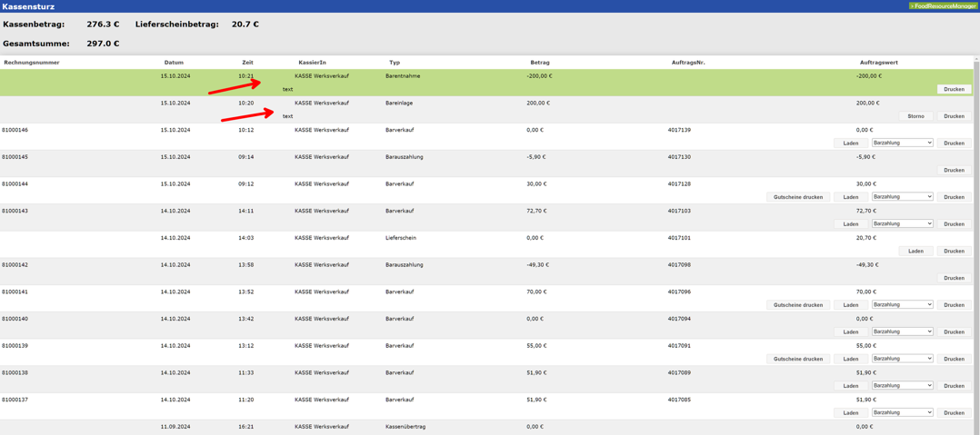Open Barzahlung dropdown for invoice 81000143
This screenshot has height=435, width=980.
click(x=902, y=223)
